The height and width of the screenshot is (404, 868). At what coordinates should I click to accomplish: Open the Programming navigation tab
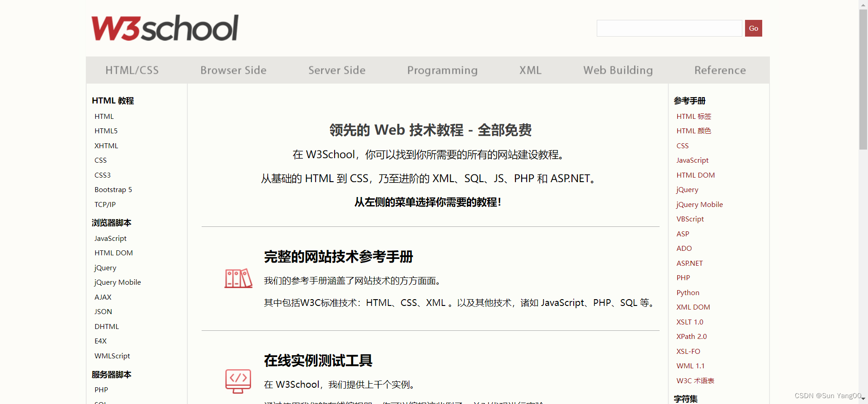coord(442,70)
